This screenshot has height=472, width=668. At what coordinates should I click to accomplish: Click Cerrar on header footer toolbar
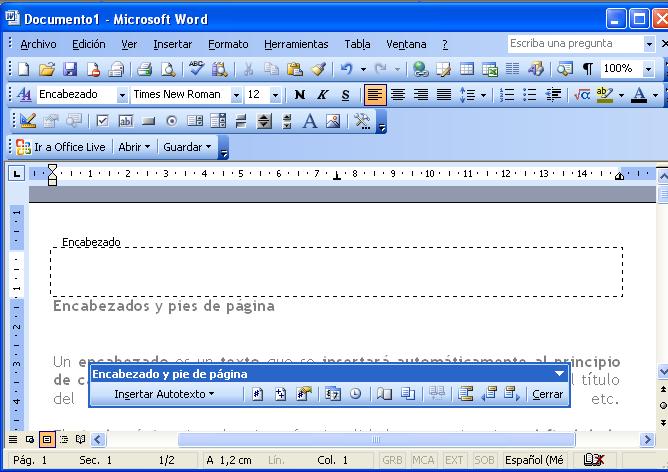point(547,394)
